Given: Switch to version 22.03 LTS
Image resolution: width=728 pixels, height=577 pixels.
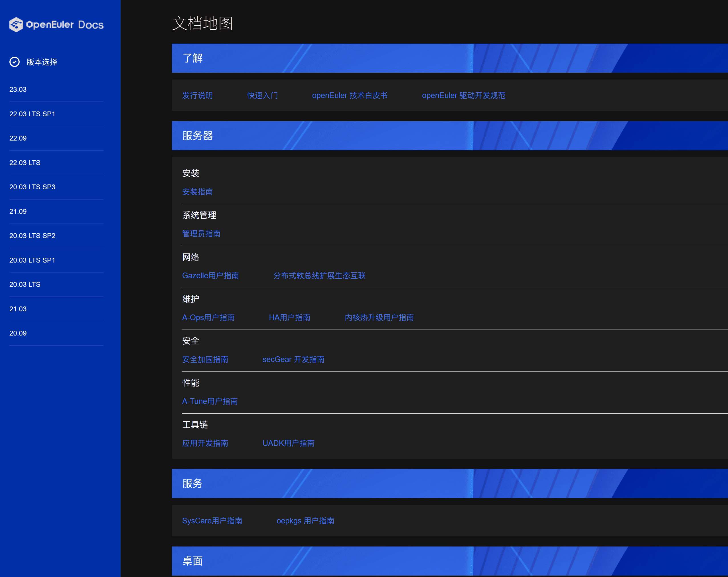Looking at the screenshot, I should (x=25, y=163).
